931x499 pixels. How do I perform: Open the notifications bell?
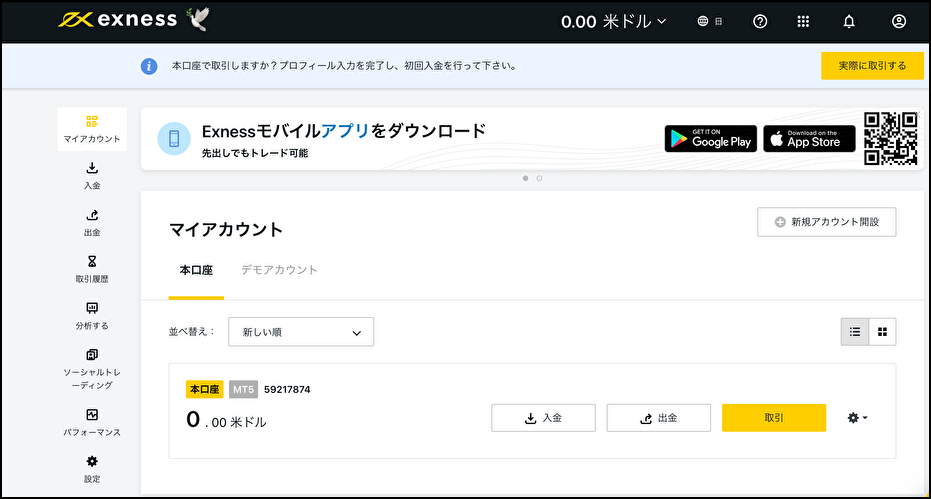[x=850, y=21]
